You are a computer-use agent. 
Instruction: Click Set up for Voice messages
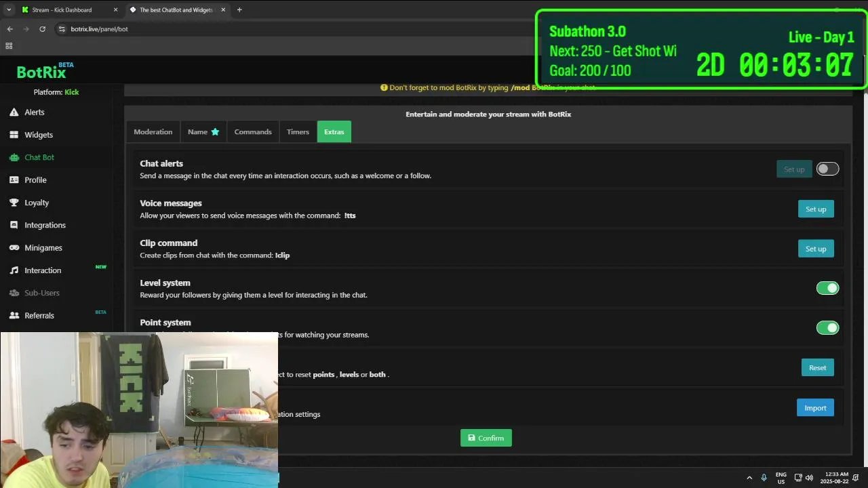click(816, 209)
